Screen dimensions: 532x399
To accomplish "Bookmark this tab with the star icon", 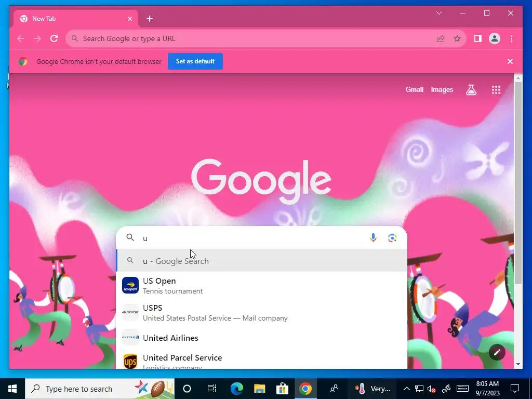I will click(457, 38).
